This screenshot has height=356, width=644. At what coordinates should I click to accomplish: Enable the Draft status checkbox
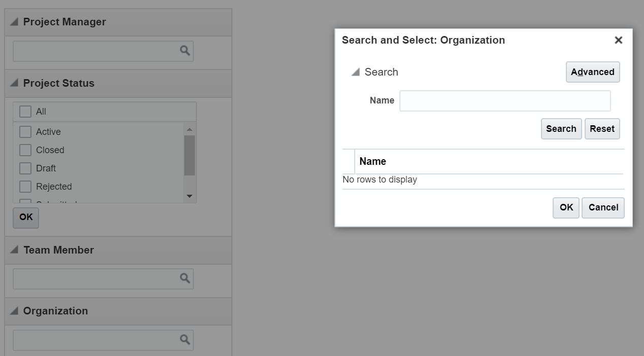coord(25,168)
